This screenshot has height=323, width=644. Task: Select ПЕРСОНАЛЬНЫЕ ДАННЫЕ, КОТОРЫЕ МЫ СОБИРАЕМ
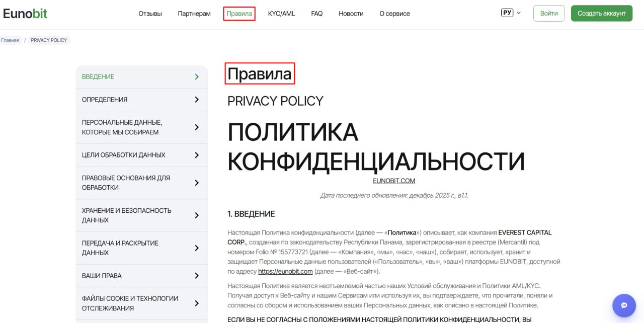(142, 127)
